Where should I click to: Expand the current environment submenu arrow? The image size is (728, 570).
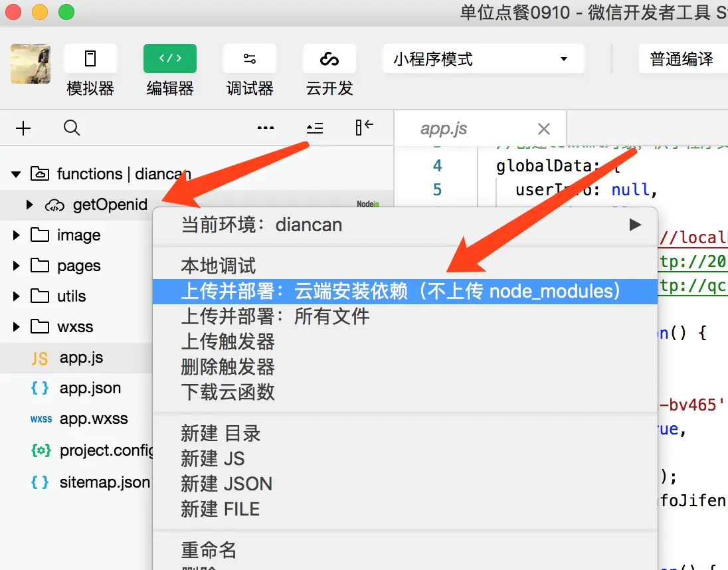pos(635,225)
